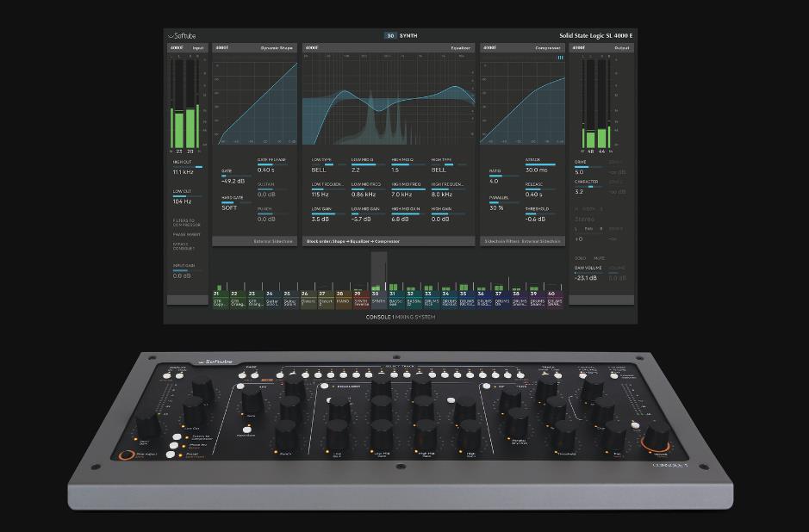Toggle Filters to Compressor in the Input section
This screenshot has width=809, height=532.
[x=187, y=223]
